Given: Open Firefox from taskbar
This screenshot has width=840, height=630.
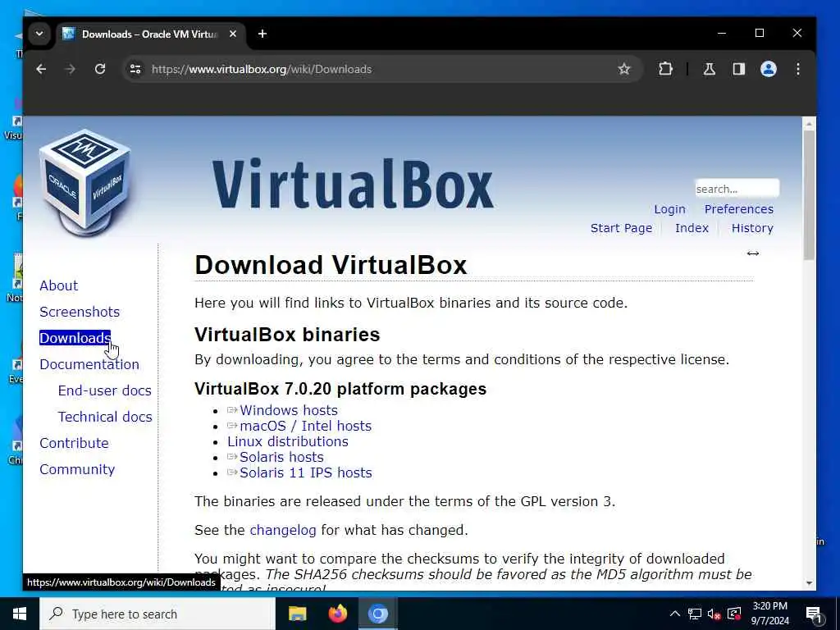Looking at the screenshot, I should (x=337, y=614).
